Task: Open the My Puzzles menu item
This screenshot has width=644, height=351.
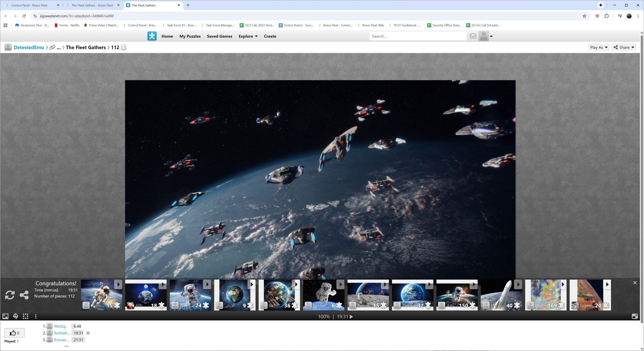Action: pos(190,36)
